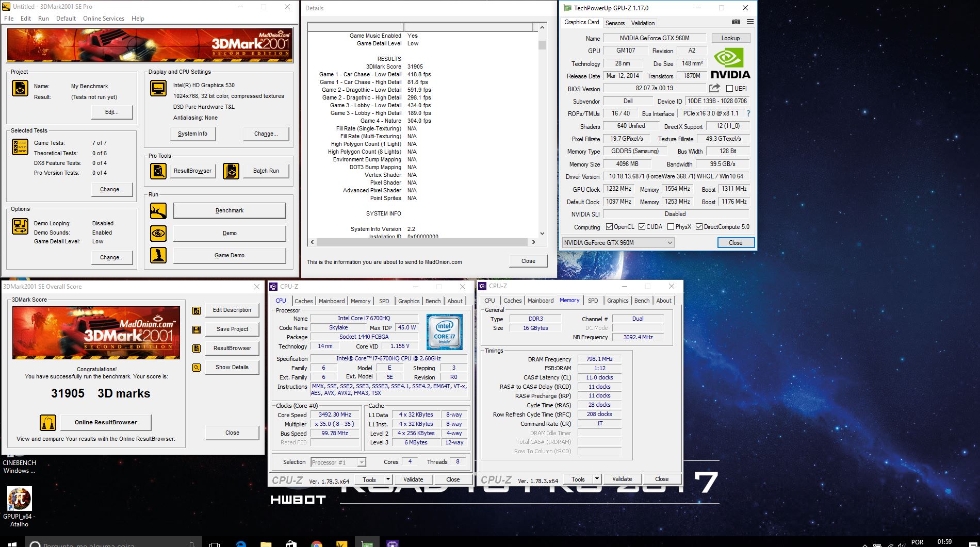This screenshot has width=980, height=547.
Task: Click the magnifier icon beside Show Details
Action: (197, 368)
